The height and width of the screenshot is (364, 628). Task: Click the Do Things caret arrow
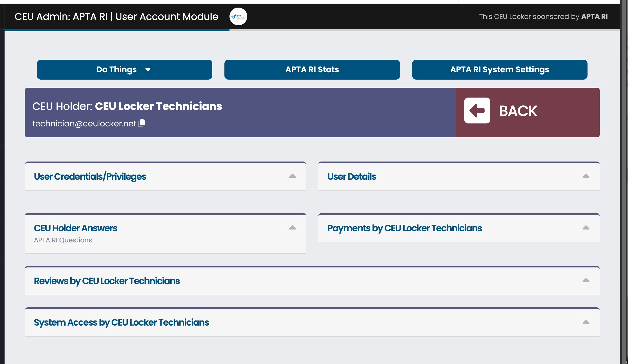148,70
